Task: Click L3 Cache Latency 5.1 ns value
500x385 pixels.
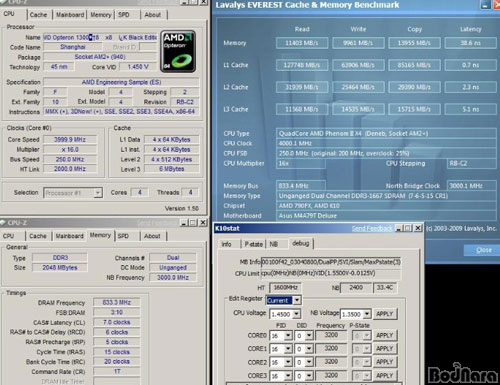Action: pyautogui.click(x=471, y=109)
